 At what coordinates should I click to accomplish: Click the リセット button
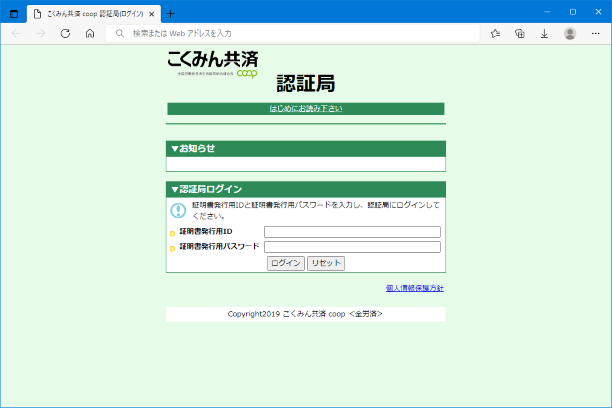(x=326, y=263)
